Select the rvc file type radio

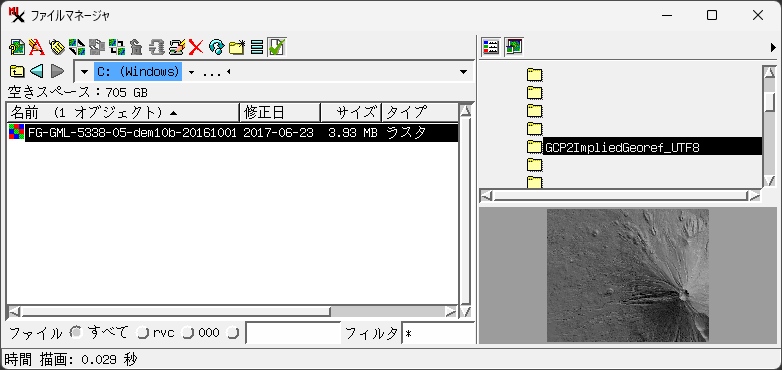[x=143, y=333]
